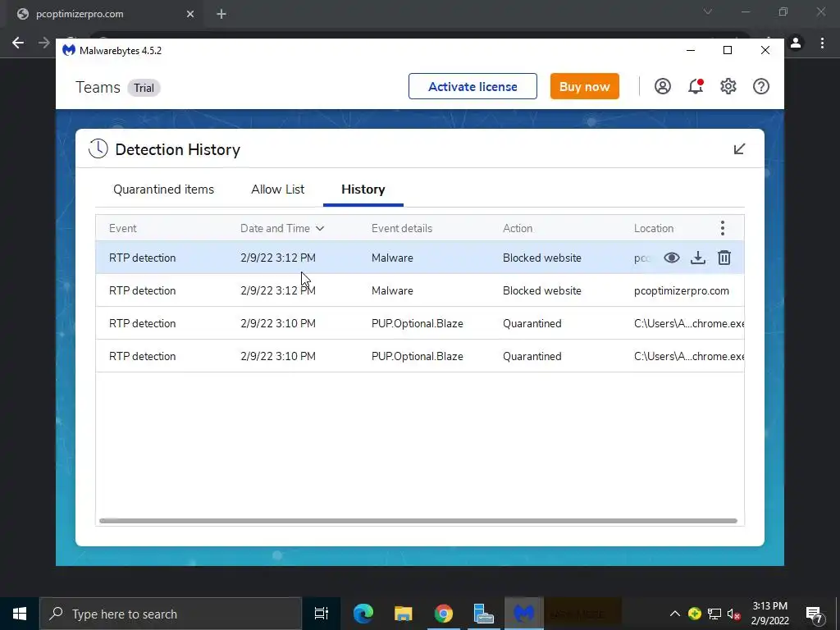Open the browser profile icon
Image resolution: width=840 pixels, height=630 pixels.
pos(796,43)
